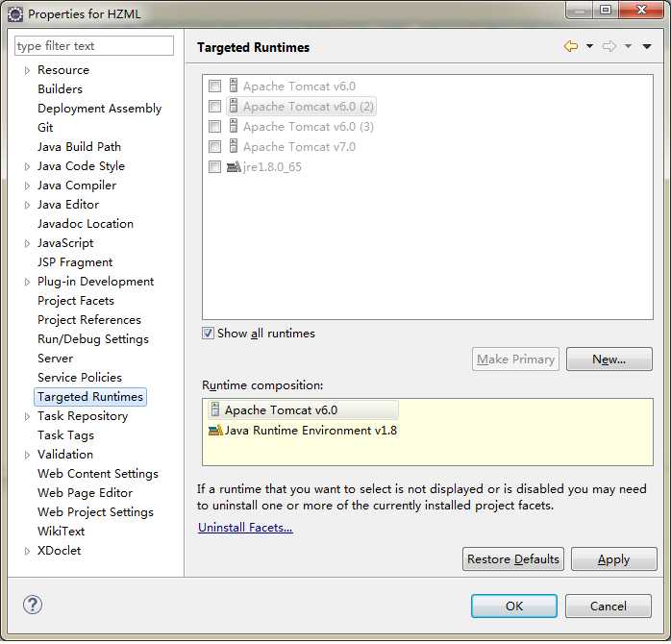The width and height of the screenshot is (671, 644).
Task: Open Run/Debug Settings
Action: [93, 339]
